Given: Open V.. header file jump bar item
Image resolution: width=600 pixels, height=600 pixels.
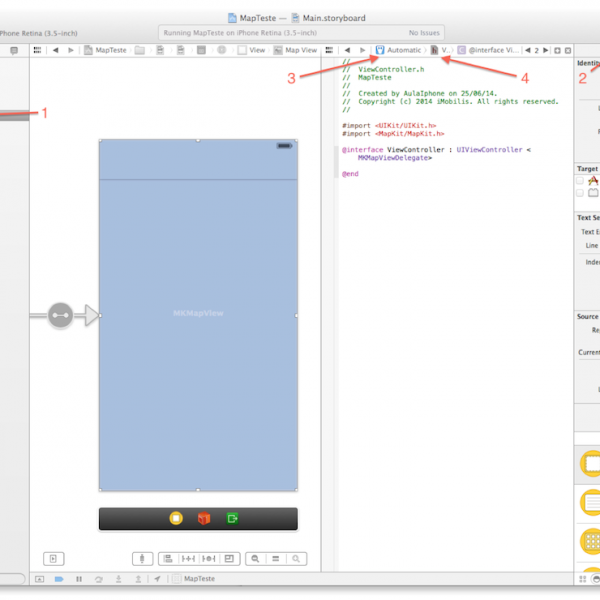Looking at the screenshot, I should click(439, 50).
